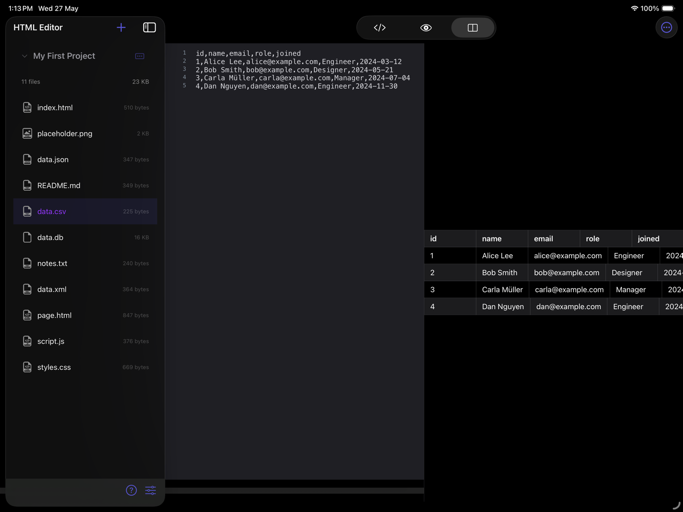Open settings sliders icon

click(x=151, y=490)
